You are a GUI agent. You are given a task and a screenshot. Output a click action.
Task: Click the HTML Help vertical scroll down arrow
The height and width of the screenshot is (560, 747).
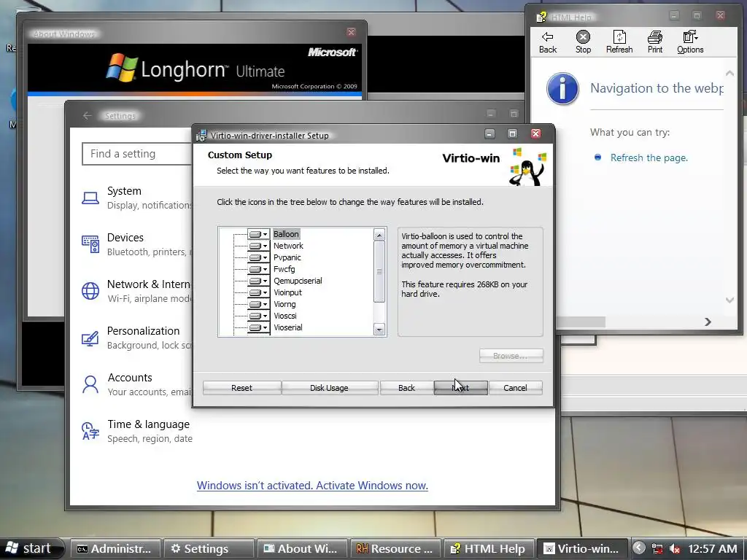(x=729, y=300)
